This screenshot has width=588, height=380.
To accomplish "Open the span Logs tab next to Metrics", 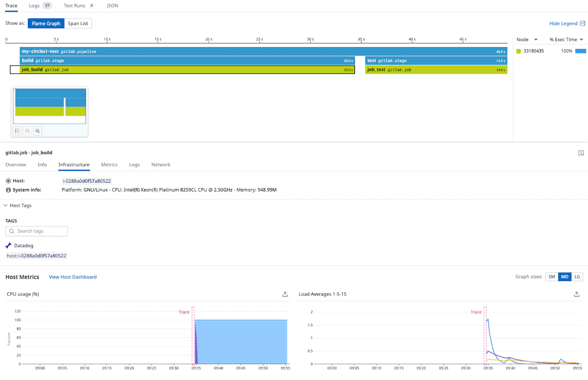I will click(x=135, y=165).
